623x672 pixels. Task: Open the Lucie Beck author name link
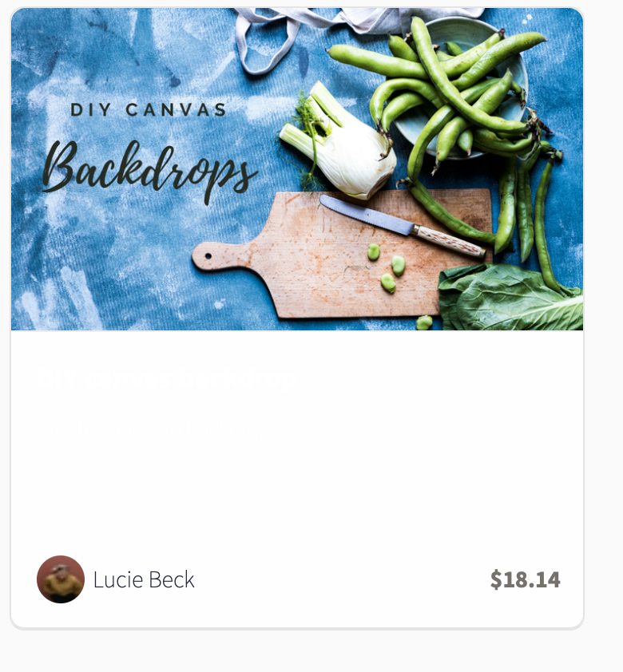pos(144,580)
